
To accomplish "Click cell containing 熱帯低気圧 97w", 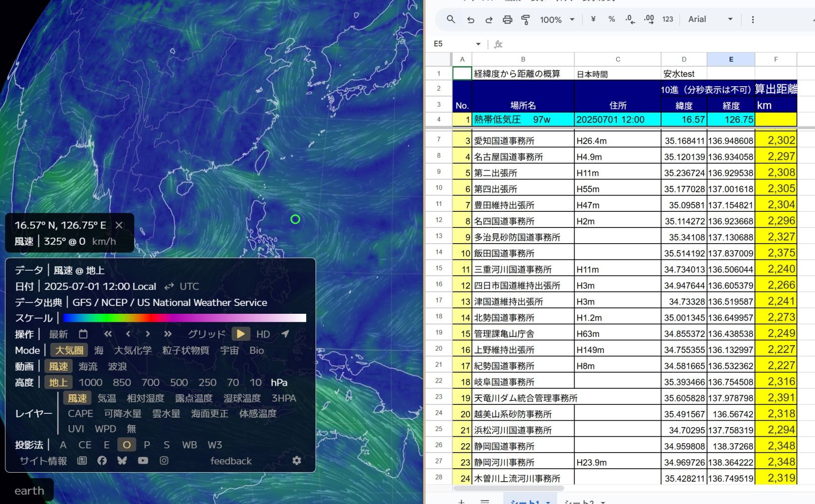I will click(x=523, y=119).
